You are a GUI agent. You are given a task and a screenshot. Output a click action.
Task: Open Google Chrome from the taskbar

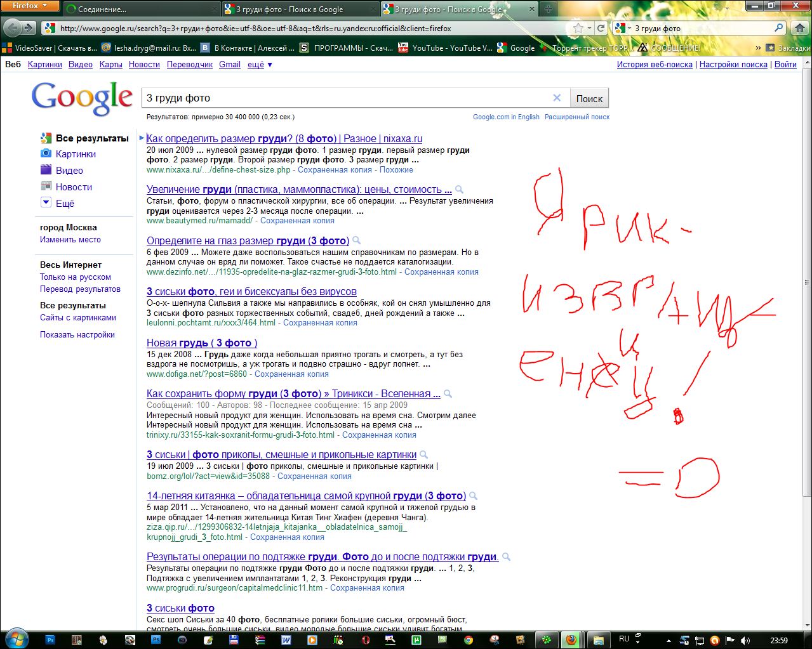(x=469, y=640)
